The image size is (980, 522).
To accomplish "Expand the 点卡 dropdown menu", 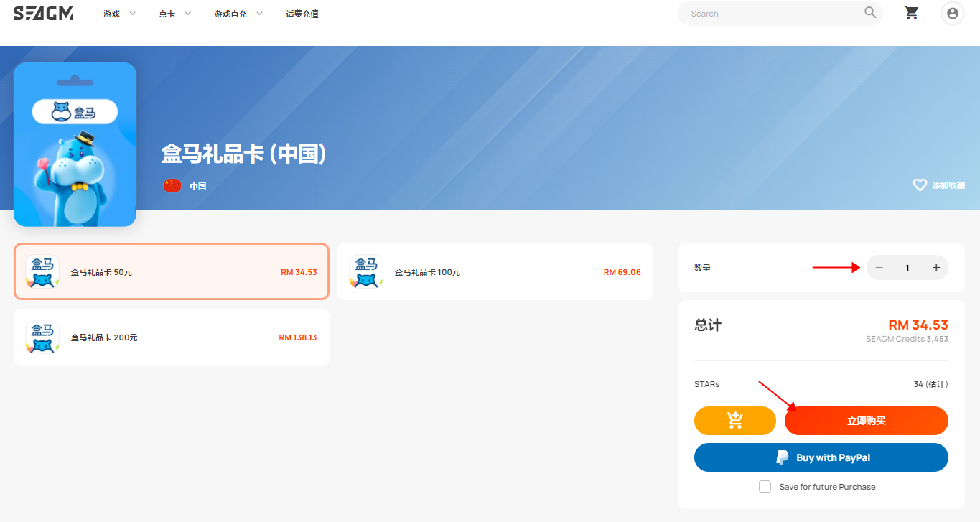I will pyautogui.click(x=176, y=14).
